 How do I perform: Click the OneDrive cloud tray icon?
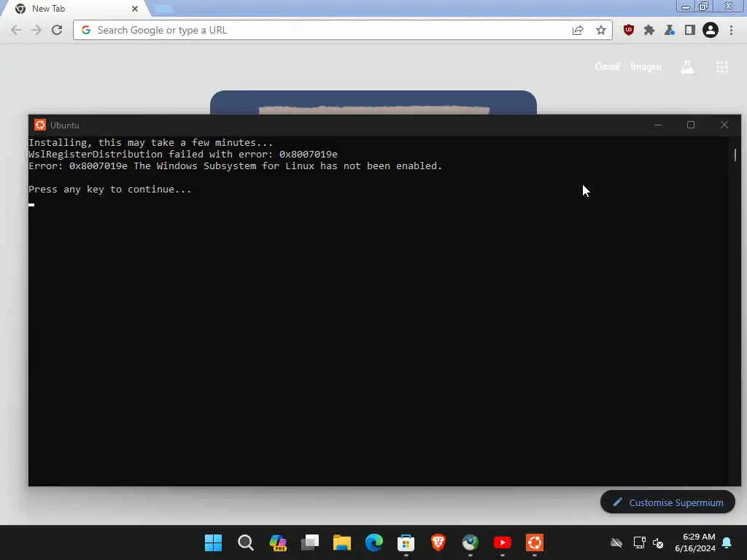point(616,542)
